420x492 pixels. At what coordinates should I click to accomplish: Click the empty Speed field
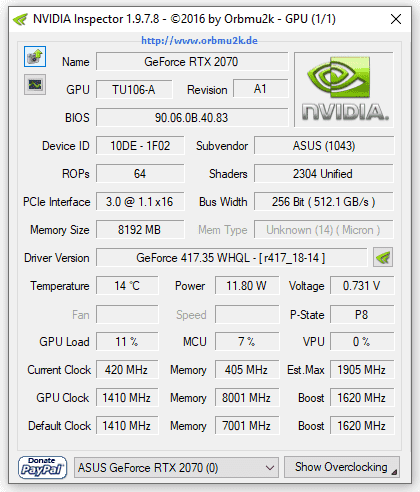pyautogui.click(x=247, y=314)
